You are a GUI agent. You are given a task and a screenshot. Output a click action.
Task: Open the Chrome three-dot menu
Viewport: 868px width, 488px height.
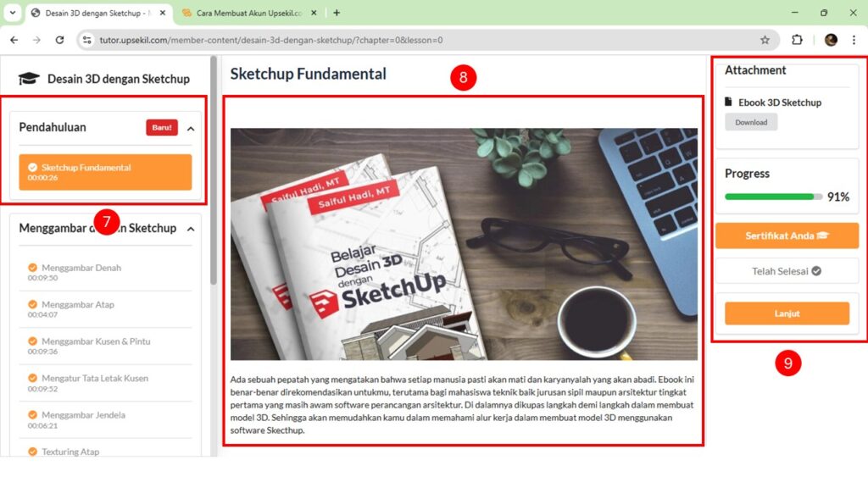tap(854, 40)
